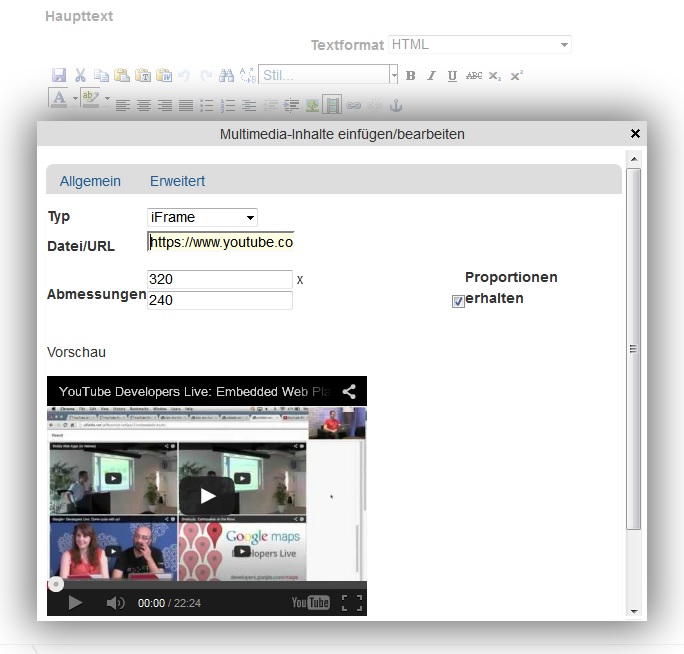Click the Save icon in the editor toolbar
This screenshot has width=684, height=654.
59,75
